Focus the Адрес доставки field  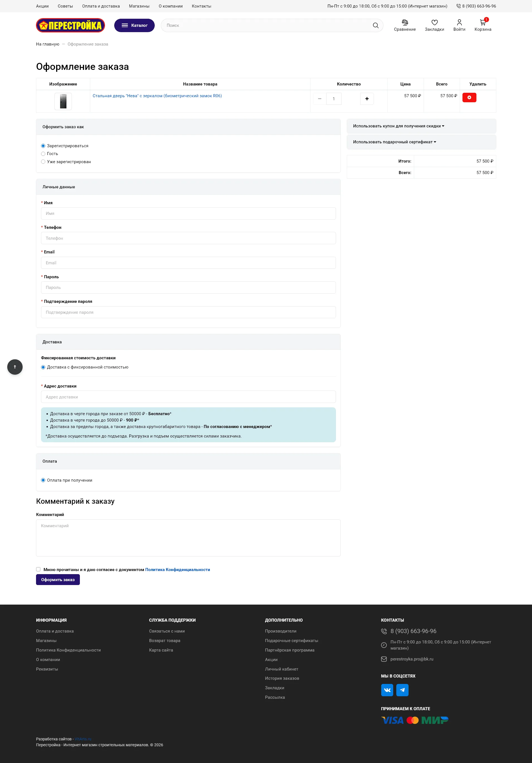[x=188, y=397]
